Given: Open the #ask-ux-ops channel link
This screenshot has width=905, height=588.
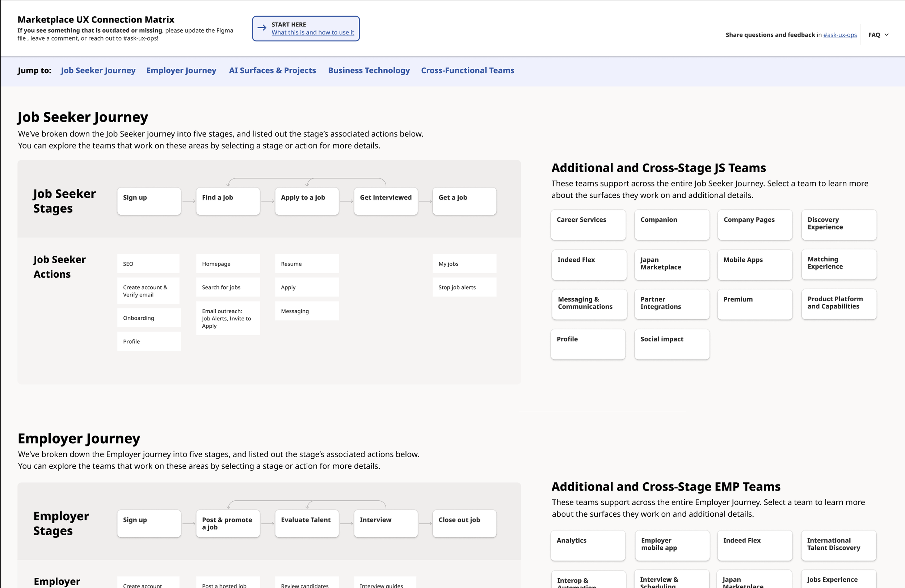Looking at the screenshot, I should [x=839, y=35].
